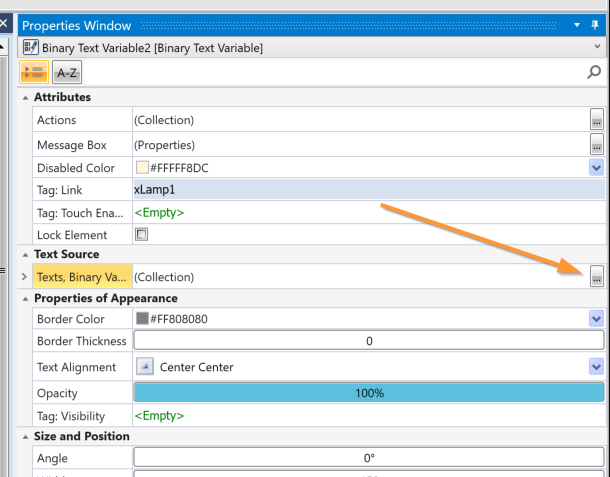Switch to alphabetical A-Z sort view
This screenshot has height=477, width=610.
pos(66,72)
